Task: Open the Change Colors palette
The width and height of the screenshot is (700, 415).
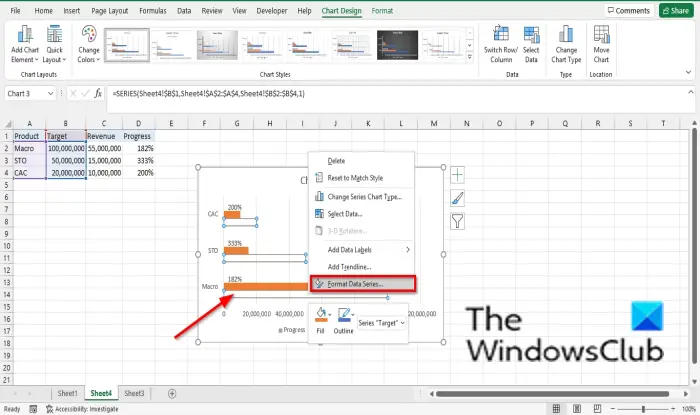Action: (88, 44)
